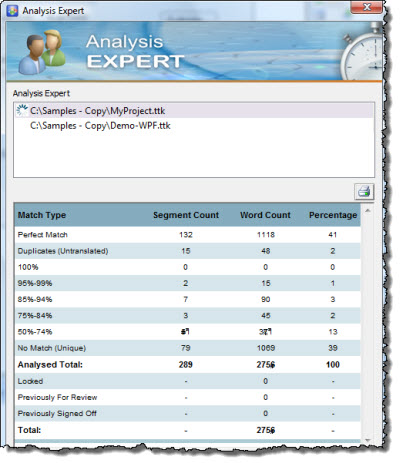
Task: Click the Perfect Match row label
Action: [x=43, y=235]
